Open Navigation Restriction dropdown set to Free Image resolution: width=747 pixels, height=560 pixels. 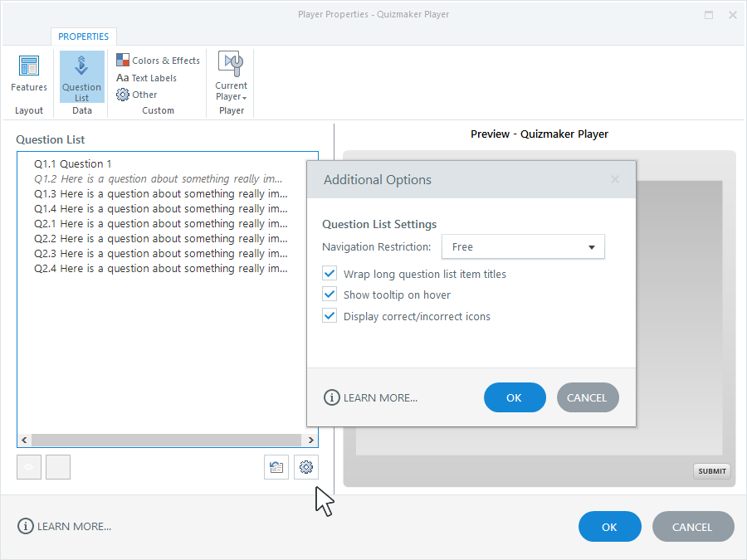tap(523, 246)
